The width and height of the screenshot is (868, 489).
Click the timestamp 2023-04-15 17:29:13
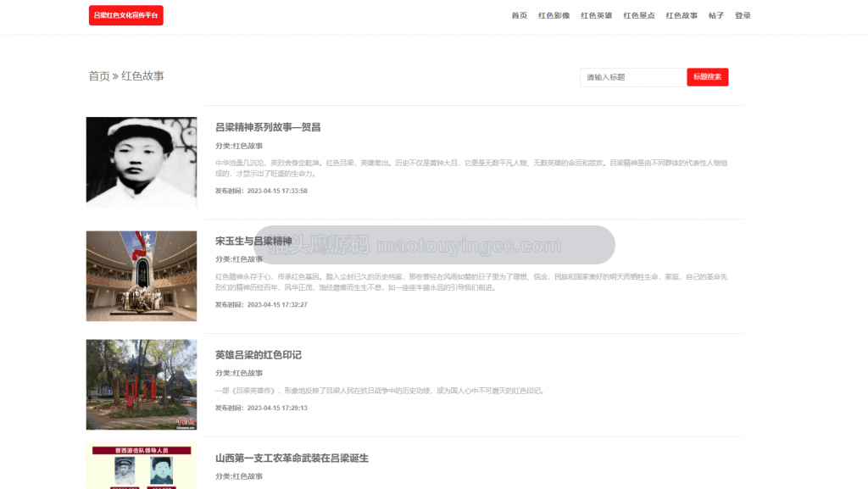coord(277,408)
